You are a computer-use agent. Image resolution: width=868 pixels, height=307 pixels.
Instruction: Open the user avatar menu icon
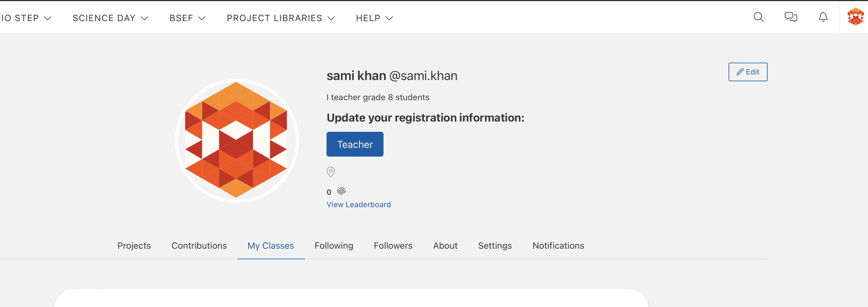tap(856, 16)
